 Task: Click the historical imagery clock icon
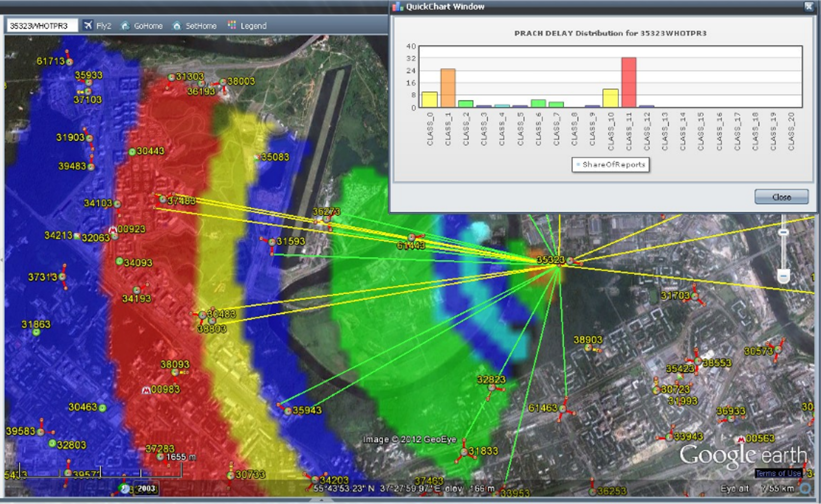tap(124, 489)
